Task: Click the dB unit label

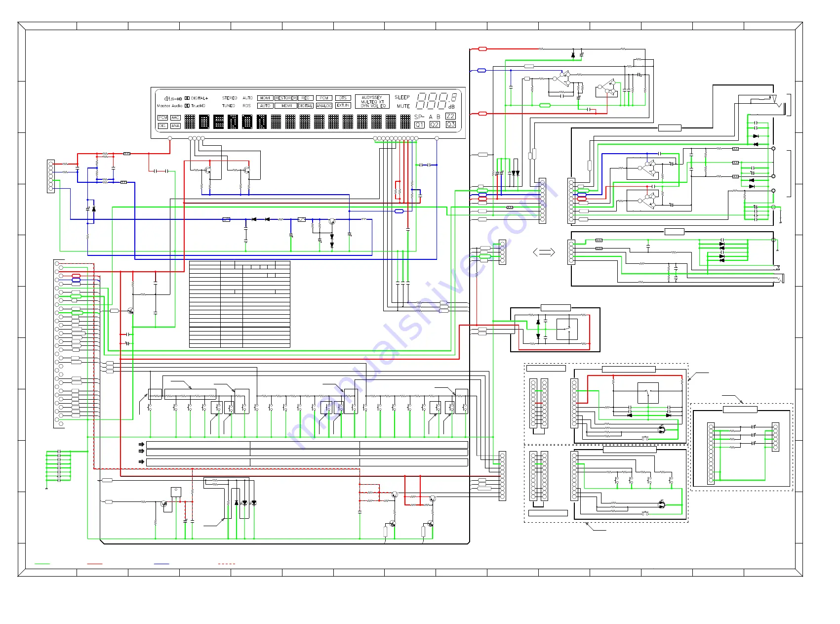Action: pos(451,107)
